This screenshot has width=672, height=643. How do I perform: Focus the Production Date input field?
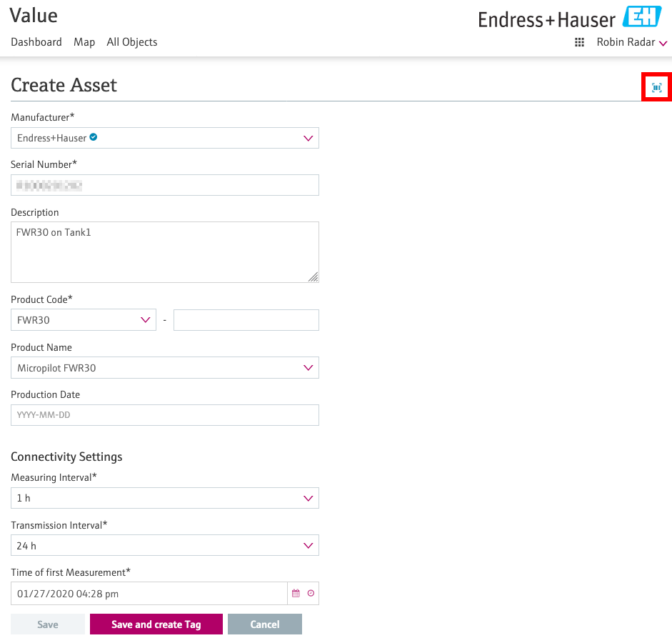click(x=165, y=415)
